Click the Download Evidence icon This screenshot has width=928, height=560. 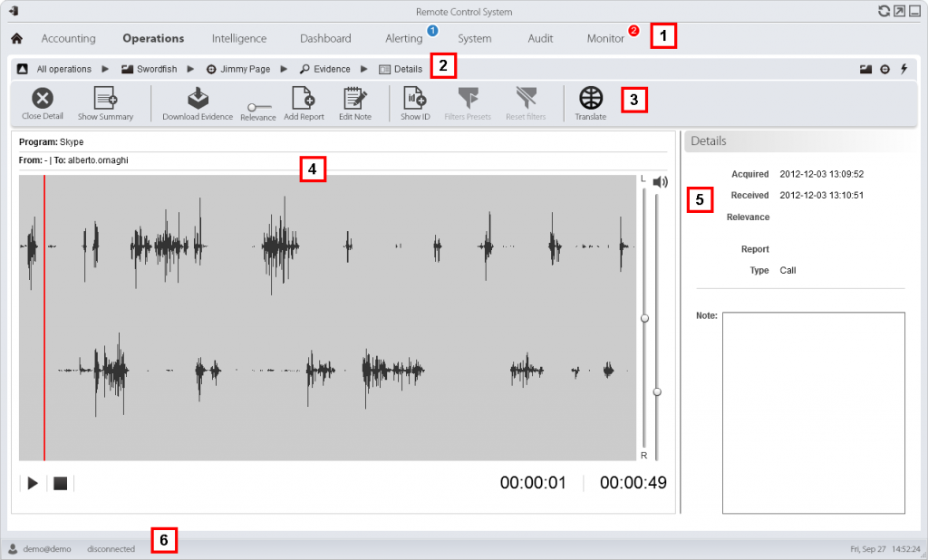[x=198, y=98]
